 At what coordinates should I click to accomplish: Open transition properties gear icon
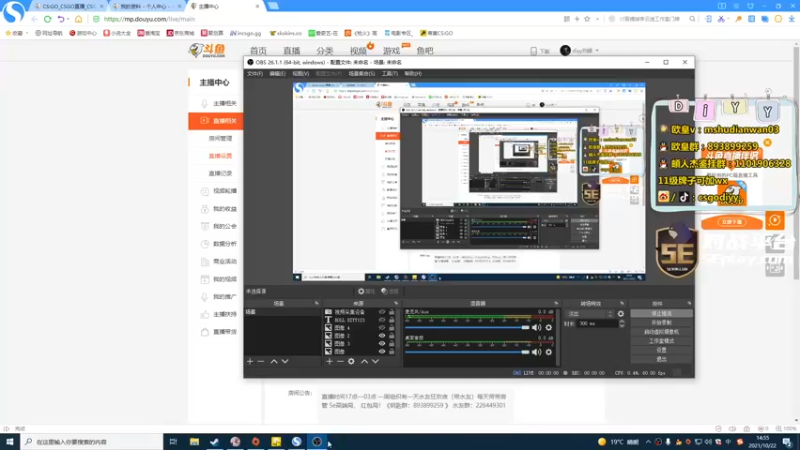click(621, 314)
